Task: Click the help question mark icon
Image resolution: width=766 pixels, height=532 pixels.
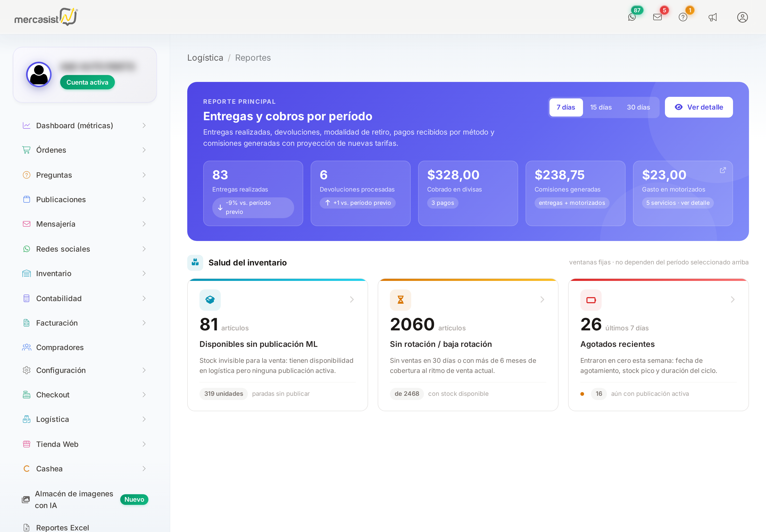Action: pos(683,17)
